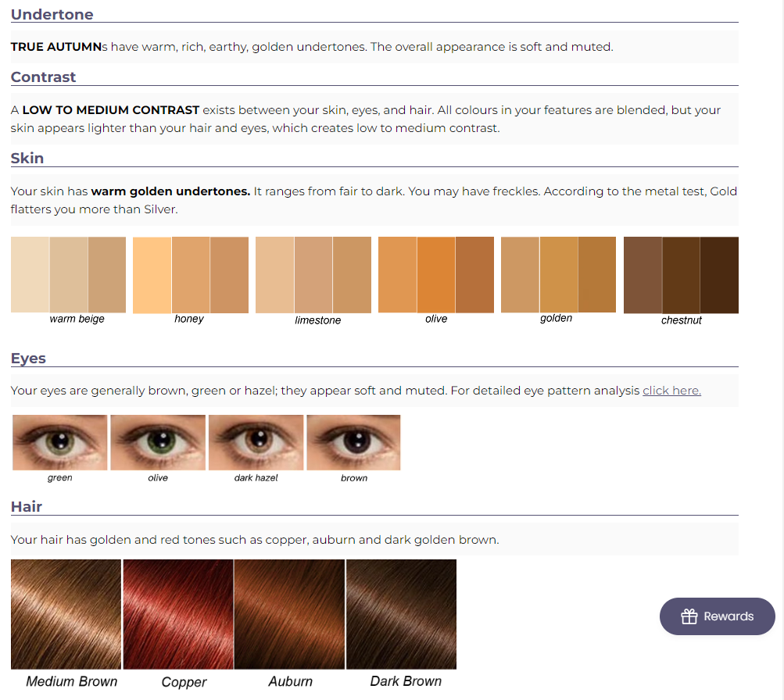Click the olive eye image
Image resolution: width=784 pixels, height=700 pixels.
(158, 442)
